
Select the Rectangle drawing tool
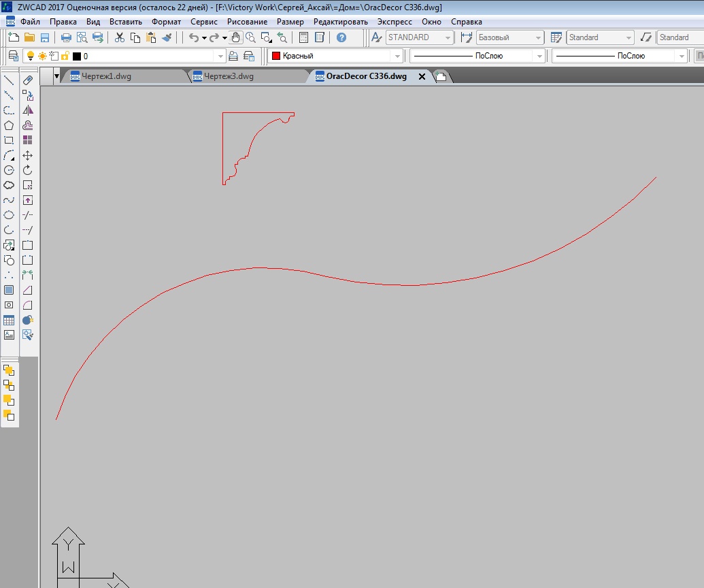pyautogui.click(x=9, y=140)
